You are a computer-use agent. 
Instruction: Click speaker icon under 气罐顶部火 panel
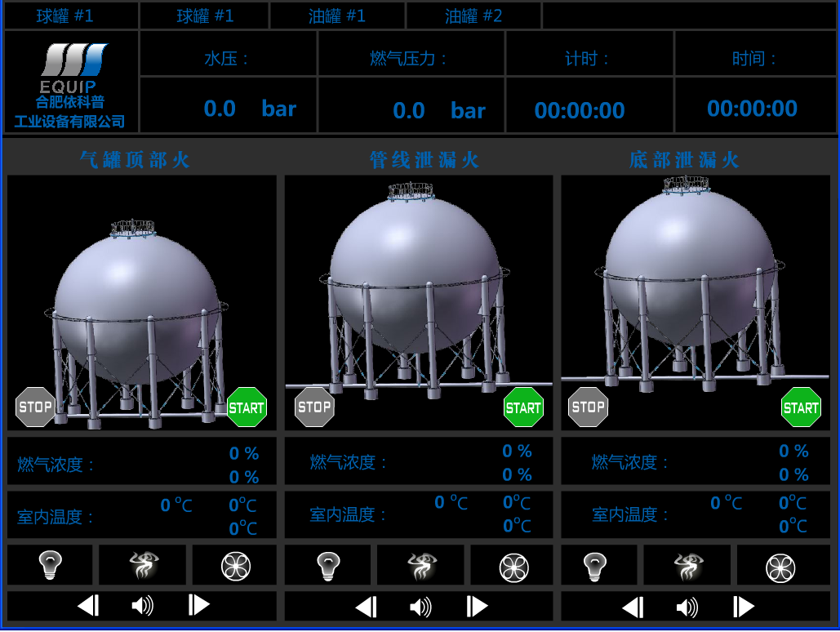pos(143,606)
